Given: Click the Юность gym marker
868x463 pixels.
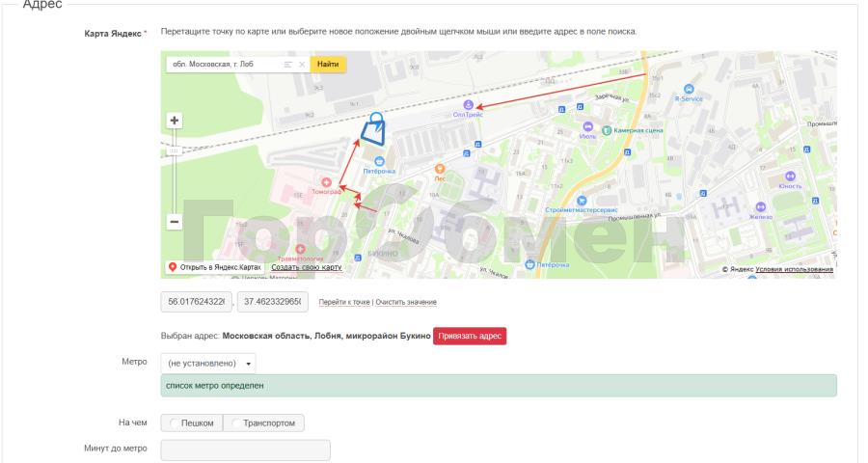Looking at the screenshot, I should coord(790,177).
